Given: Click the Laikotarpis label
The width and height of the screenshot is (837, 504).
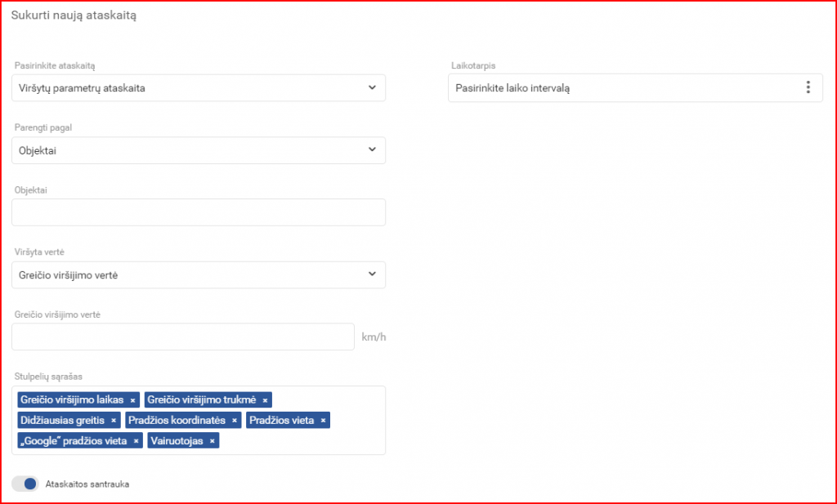Looking at the screenshot, I should click(x=473, y=65).
